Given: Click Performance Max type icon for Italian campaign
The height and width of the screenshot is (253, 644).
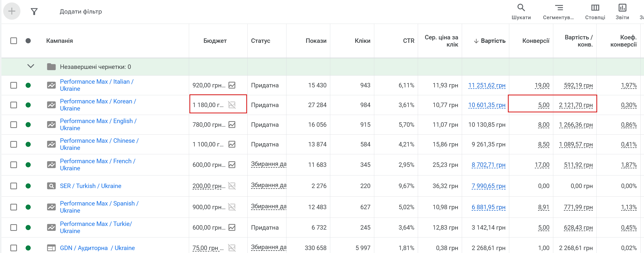Looking at the screenshot, I should (x=51, y=85).
